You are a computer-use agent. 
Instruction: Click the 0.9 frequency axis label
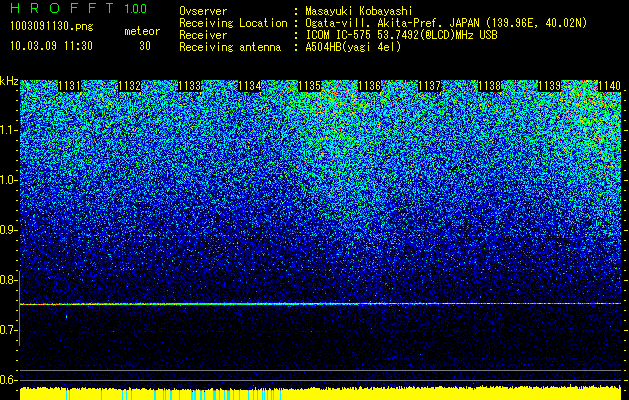(7, 230)
